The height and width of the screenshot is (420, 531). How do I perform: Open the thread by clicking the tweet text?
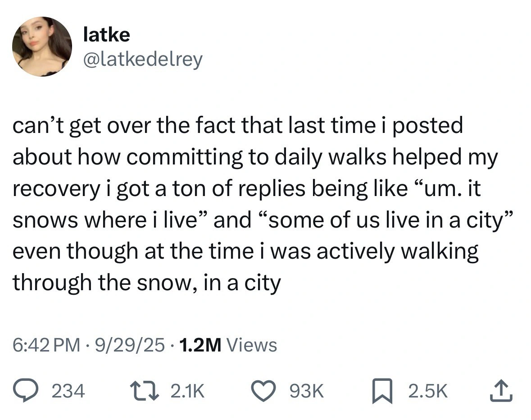pos(257,203)
